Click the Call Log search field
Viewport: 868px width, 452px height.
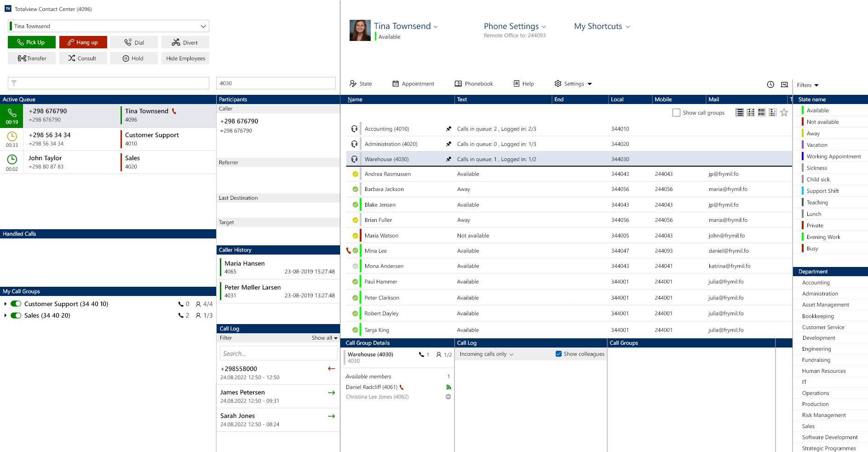pos(279,353)
